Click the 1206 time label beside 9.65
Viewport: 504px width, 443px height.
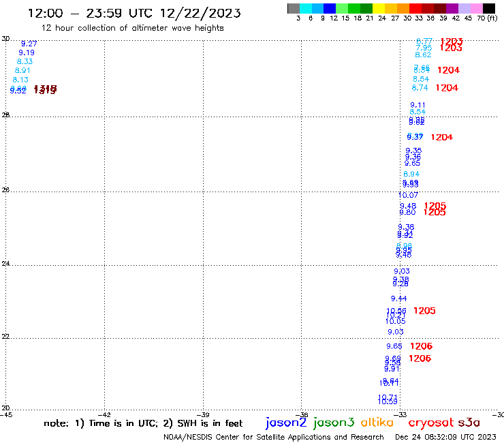click(422, 346)
